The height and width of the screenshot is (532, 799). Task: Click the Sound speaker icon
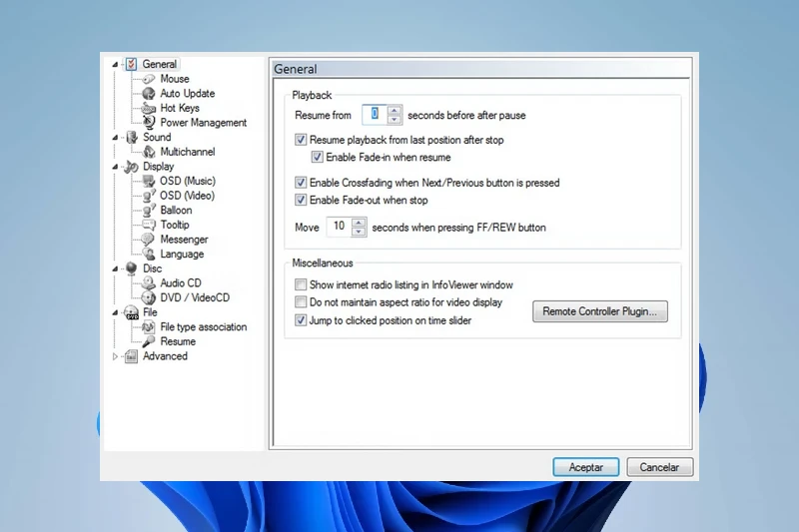[132, 137]
